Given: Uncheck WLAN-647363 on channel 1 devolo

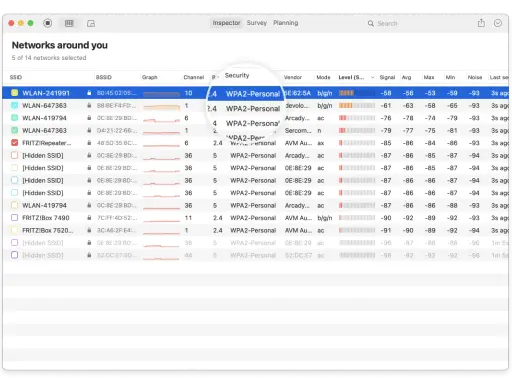Looking at the screenshot, I should click(14, 105).
